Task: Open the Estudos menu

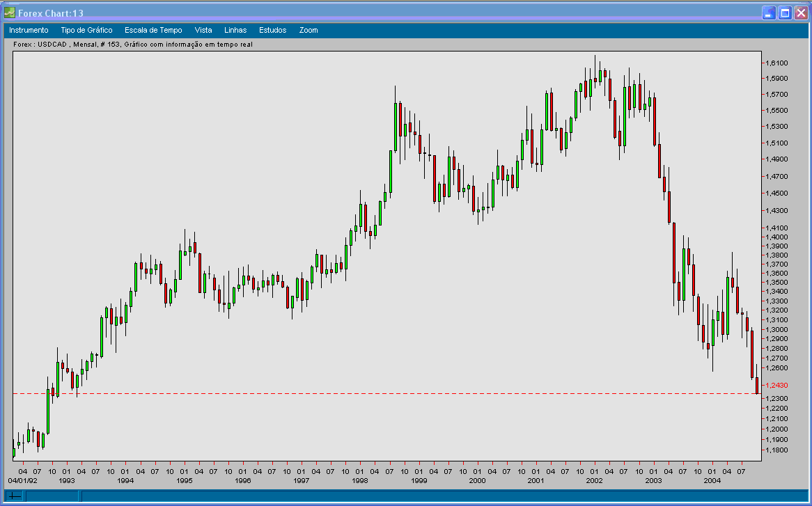Action: click(x=272, y=30)
